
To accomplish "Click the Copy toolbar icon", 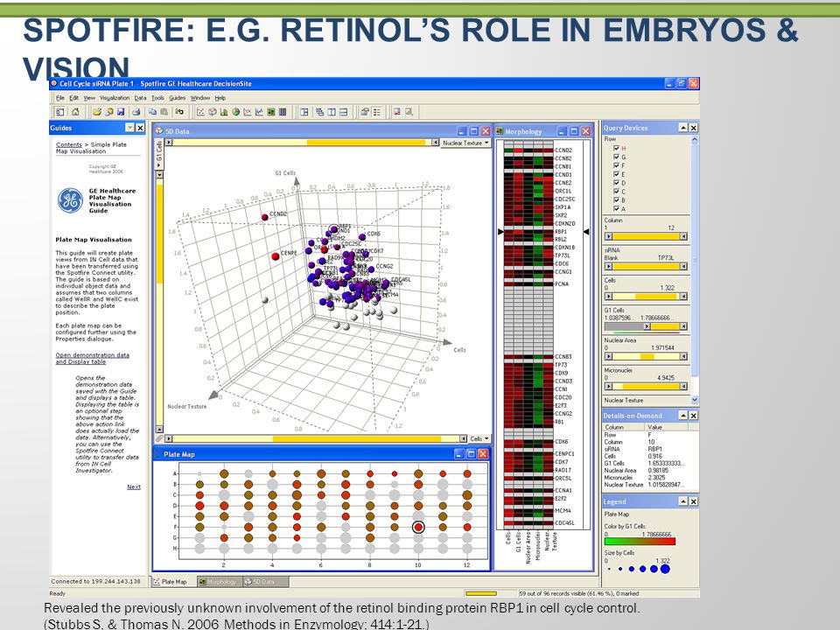I will (x=152, y=112).
